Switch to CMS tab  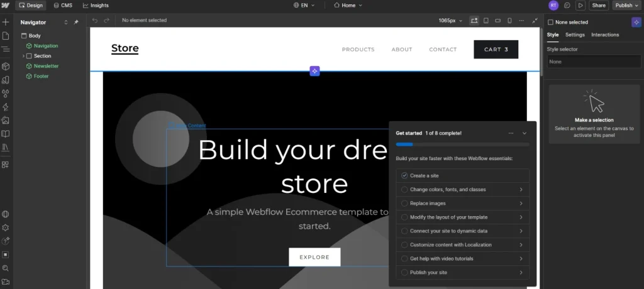(63, 5)
